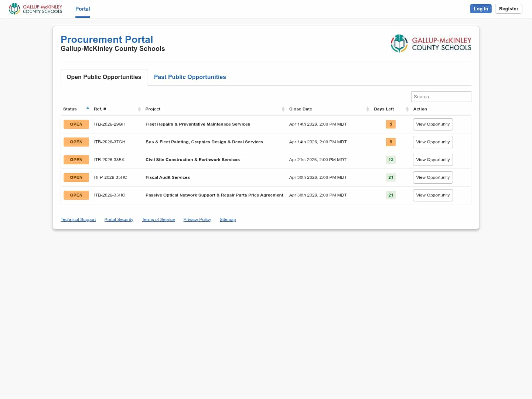Open the Technical Support footer link
This screenshot has height=399, width=532.
pyautogui.click(x=78, y=219)
